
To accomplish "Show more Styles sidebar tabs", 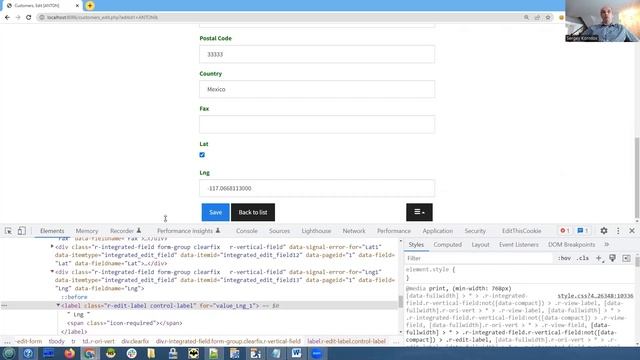I will point(607,244).
